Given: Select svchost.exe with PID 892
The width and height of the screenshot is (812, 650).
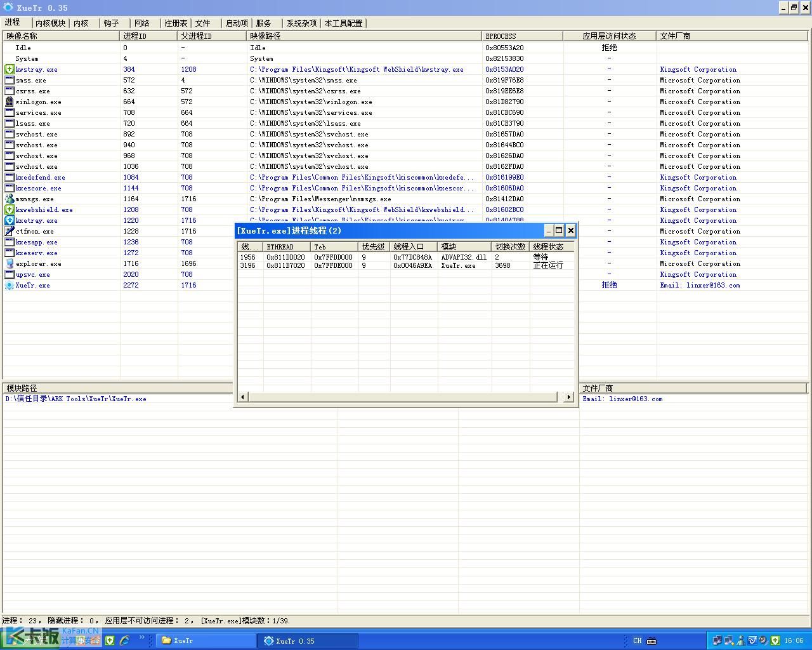Looking at the screenshot, I should pyautogui.click(x=405, y=134).
